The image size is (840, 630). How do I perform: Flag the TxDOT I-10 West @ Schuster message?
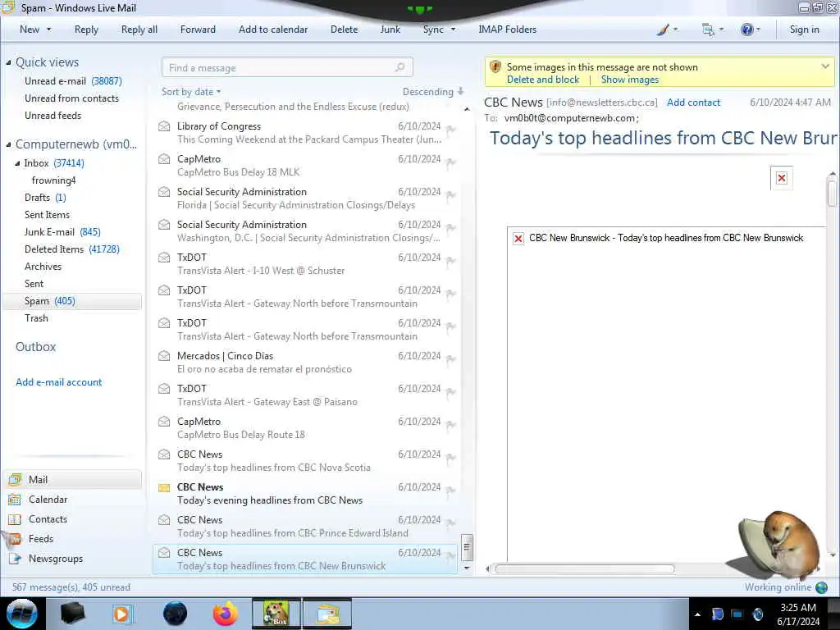tap(450, 260)
